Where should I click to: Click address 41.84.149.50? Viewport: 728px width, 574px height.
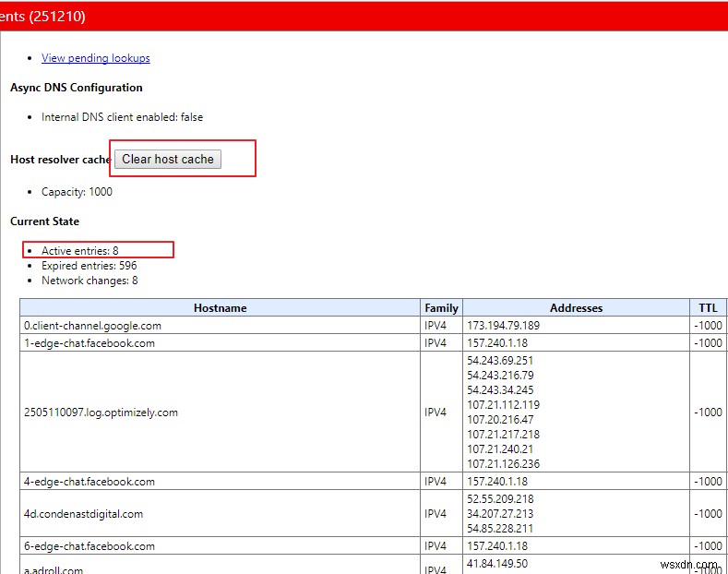pos(497,563)
